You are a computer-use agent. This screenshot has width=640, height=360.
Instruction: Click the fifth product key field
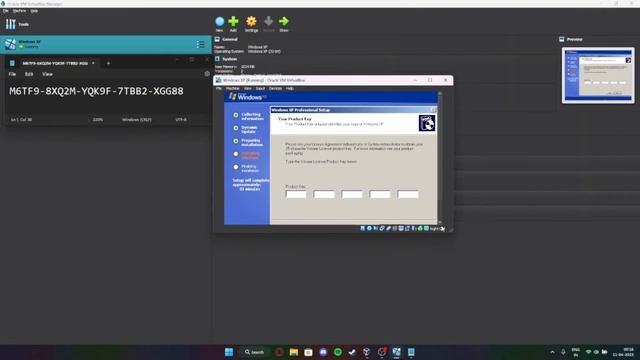click(408, 195)
